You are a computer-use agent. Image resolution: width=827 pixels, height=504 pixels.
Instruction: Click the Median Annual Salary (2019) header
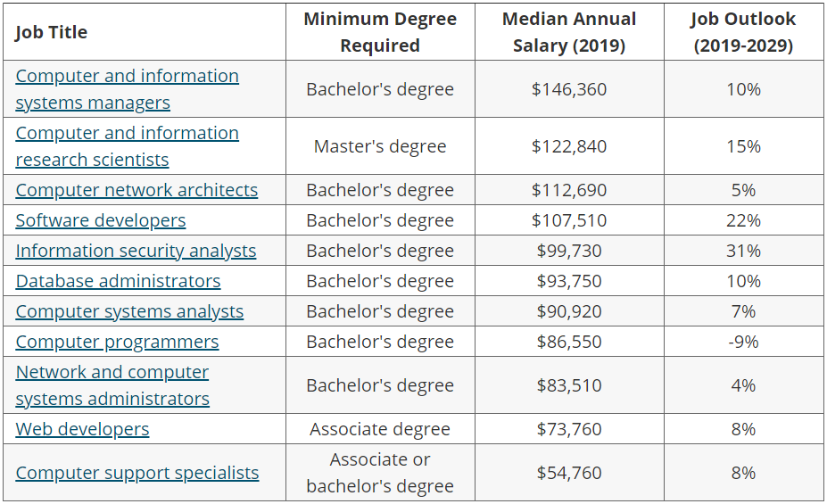tap(569, 32)
